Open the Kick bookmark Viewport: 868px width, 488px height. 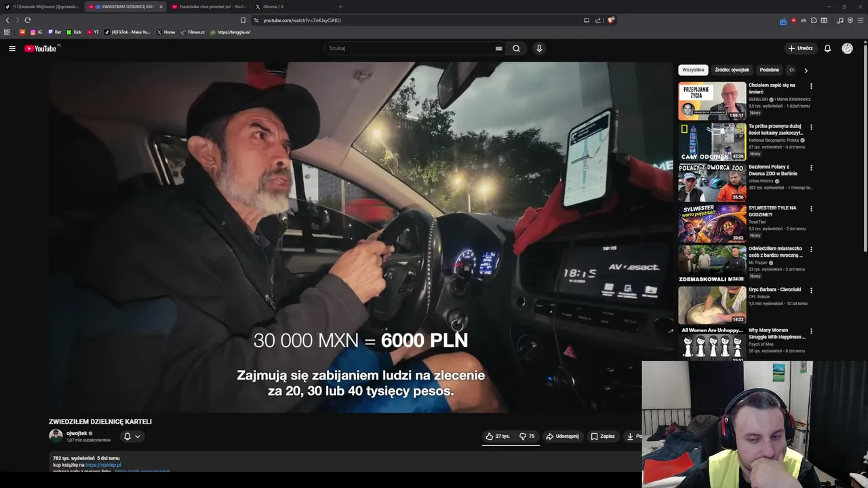point(74,32)
